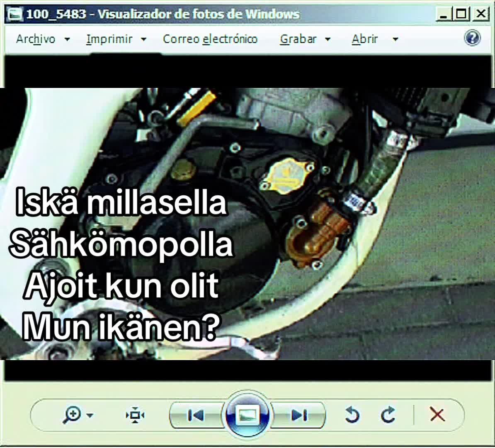Open the Imprimir menu
Viewport: 495px width, 448px height.
116,39
